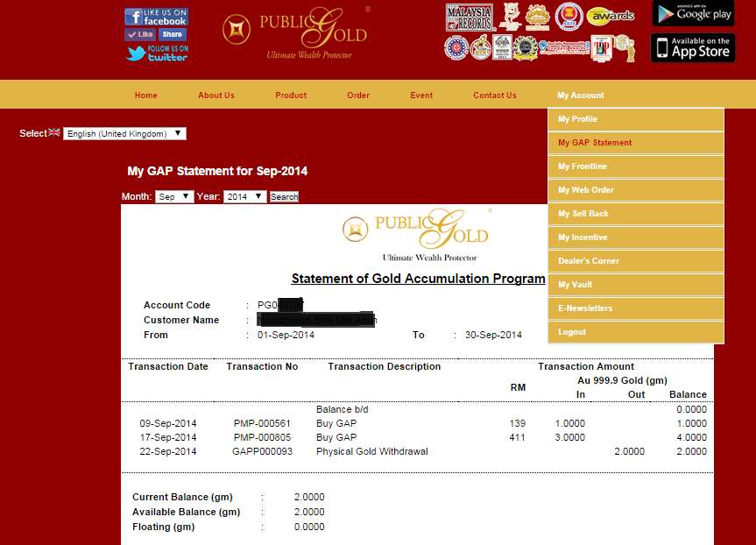Viewport: 756px width, 545px height.
Task: Open the Like Us on Facebook badge
Action: tap(156, 17)
